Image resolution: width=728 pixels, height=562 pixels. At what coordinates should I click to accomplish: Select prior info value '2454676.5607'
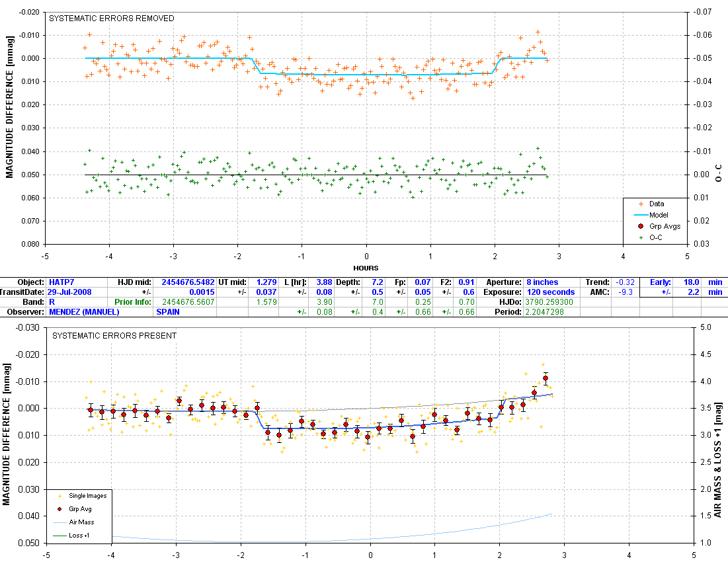188,302
